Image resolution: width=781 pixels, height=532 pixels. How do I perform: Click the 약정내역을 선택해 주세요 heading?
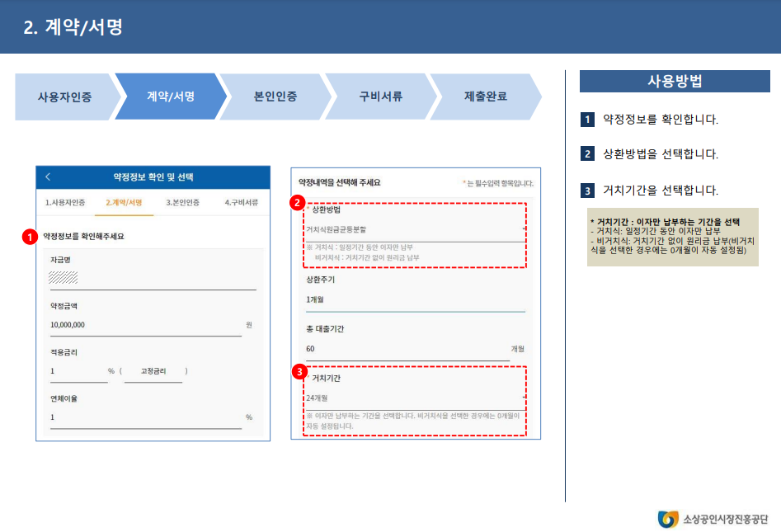point(339,183)
